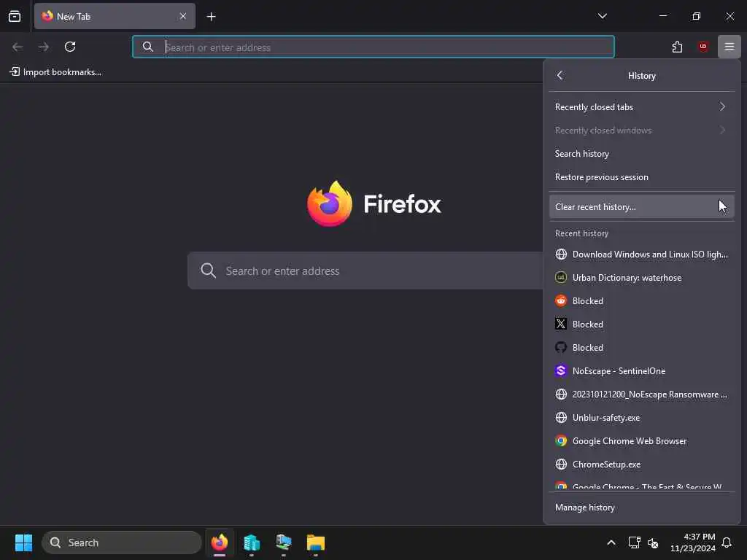Open the Windows Start menu

coord(23,542)
